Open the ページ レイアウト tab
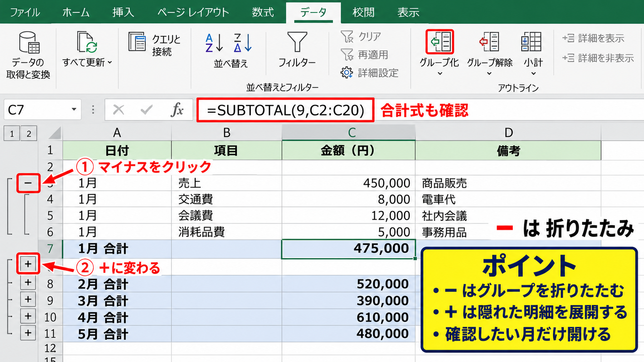Screen dimensions: 644x362 point(193,12)
